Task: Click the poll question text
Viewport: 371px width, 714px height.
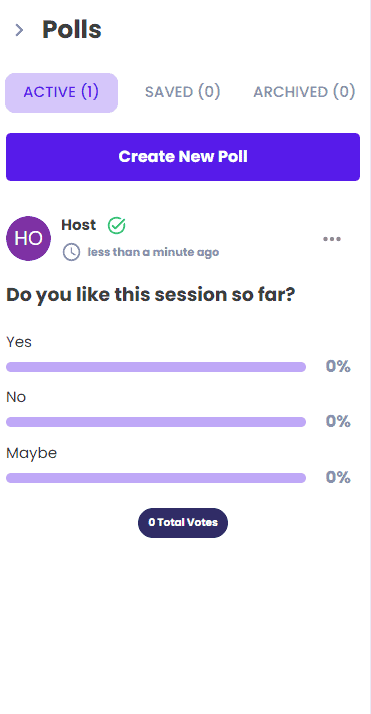Action: [151, 295]
